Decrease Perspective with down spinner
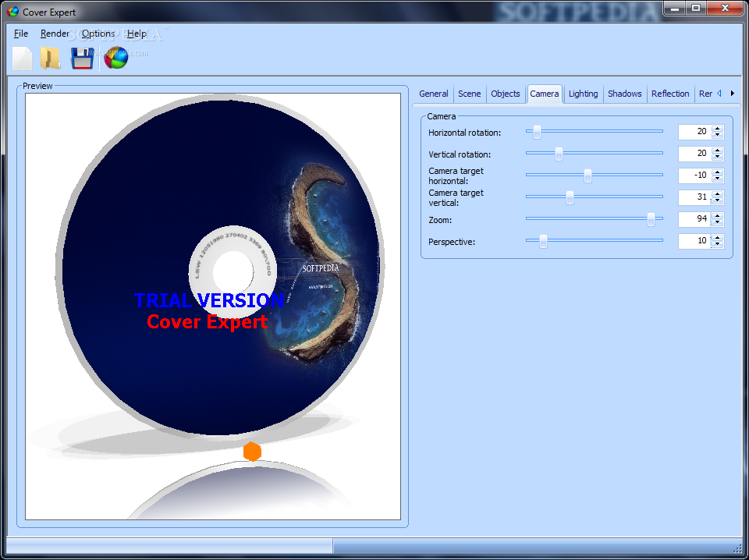Viewport: 749px width, 560px height. [717, 245]
